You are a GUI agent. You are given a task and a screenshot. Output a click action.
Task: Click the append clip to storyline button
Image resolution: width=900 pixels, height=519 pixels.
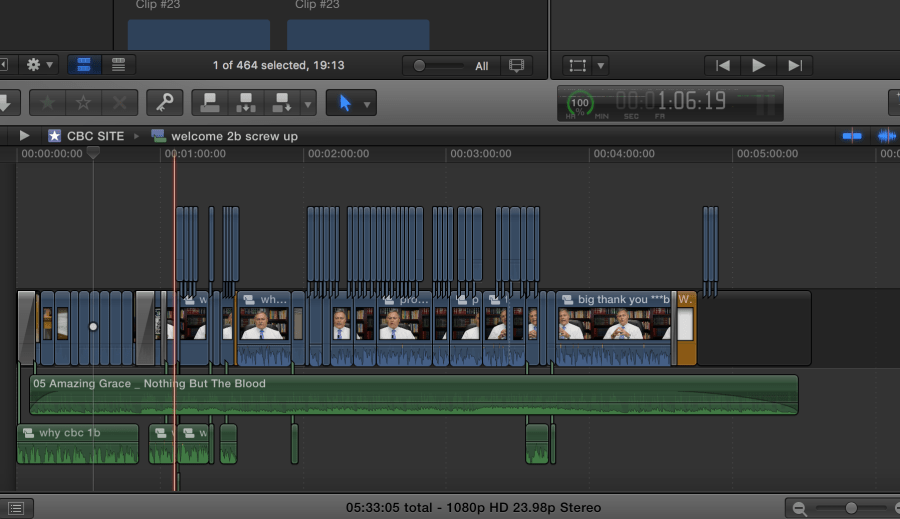(280, 103)
